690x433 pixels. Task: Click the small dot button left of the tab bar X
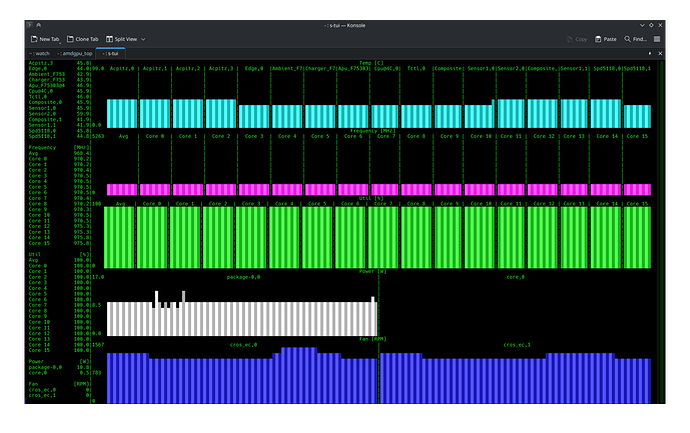(x=650, y=53)
